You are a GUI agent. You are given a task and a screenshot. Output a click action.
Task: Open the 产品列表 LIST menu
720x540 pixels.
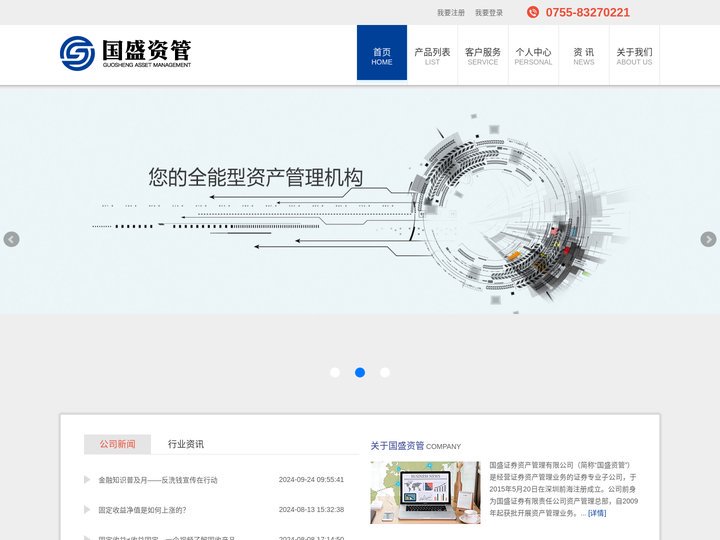432,56
